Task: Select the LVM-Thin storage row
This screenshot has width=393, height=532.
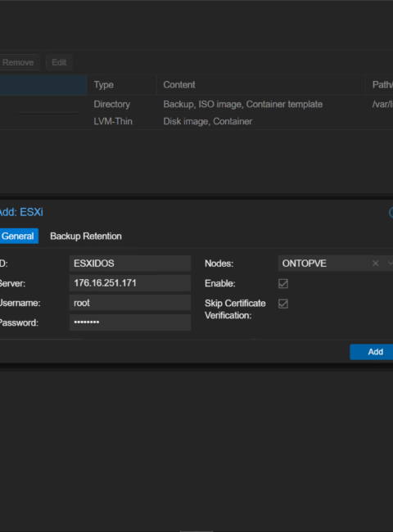Action: coord(196,121)
